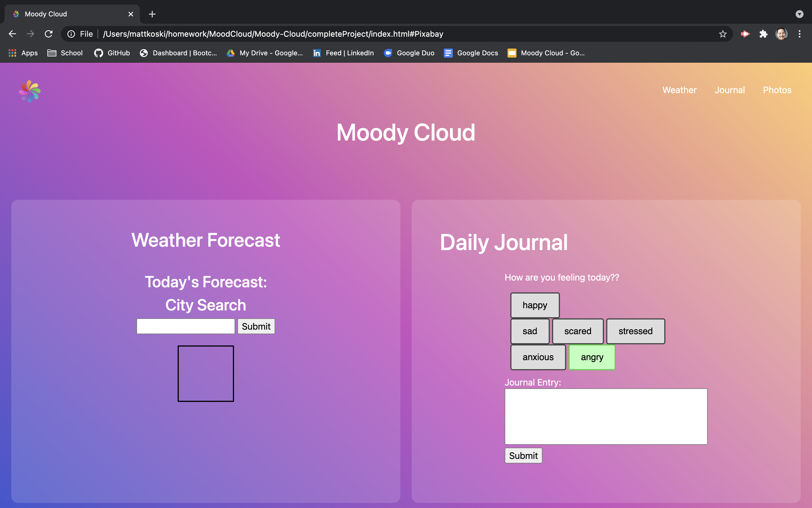
Task: Open the Chrome three-dot menu
Action: 800,34
